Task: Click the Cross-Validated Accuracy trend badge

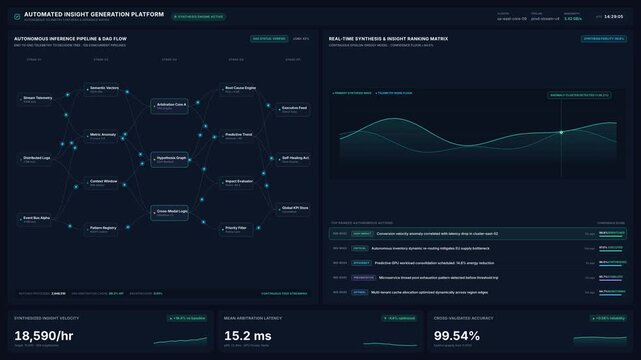Action: point(609,318)
